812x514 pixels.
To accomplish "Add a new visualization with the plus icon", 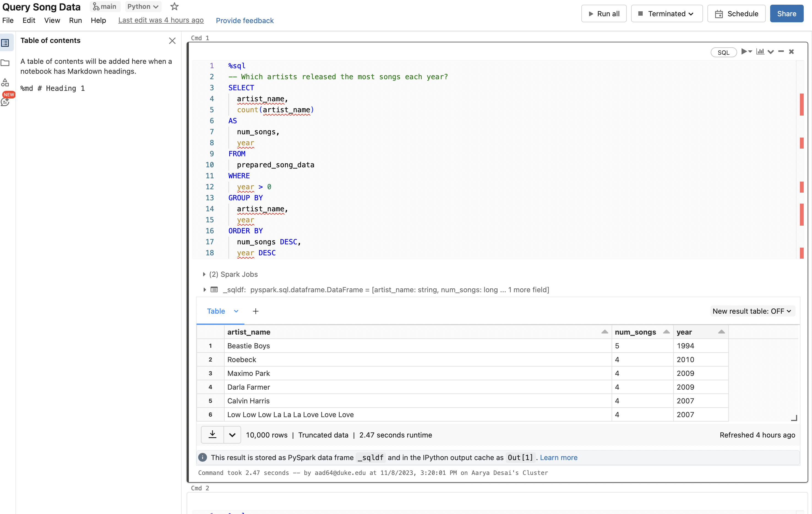I will coord(255,311).
